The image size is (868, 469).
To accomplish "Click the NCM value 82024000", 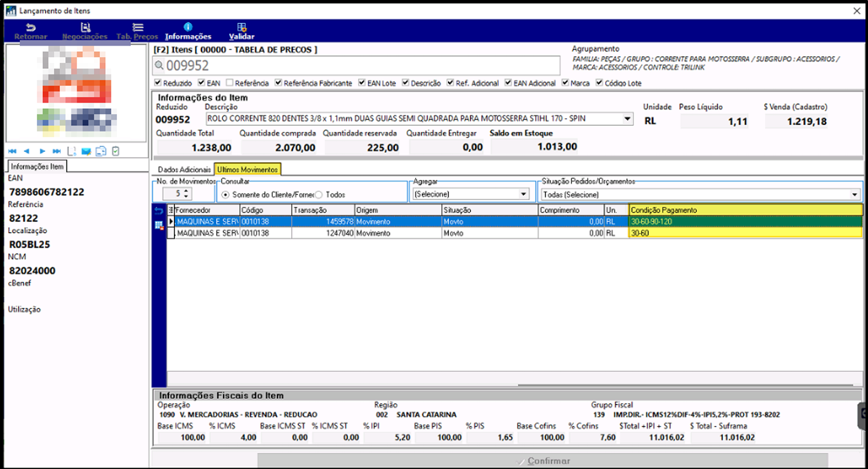I will click(x=32, y=271).
